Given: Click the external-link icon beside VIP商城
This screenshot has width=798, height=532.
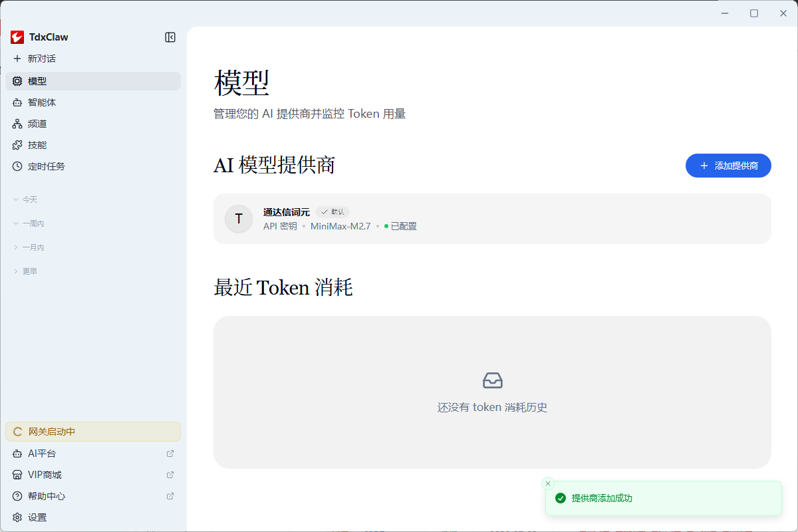Looking at the screenshot, I should tap(170, 475).
